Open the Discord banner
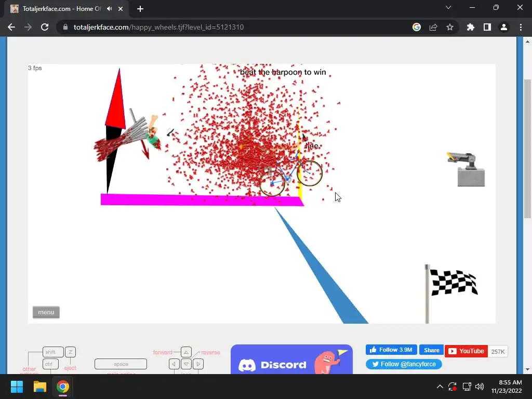Viewport: 532px width, 399px height. pos(291,360)
